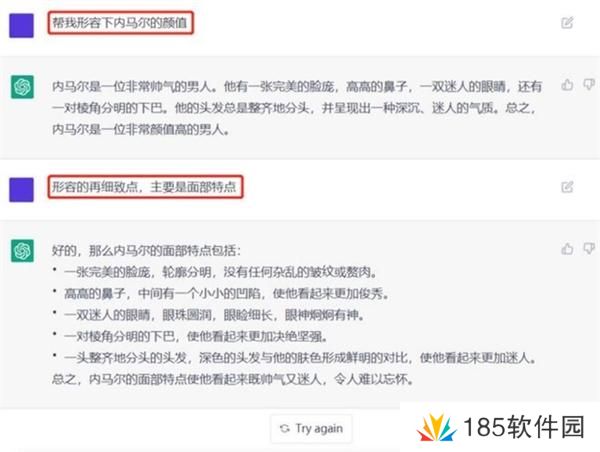600x452 pixels.
Task: Click the refresh icon inside Try again
Action: pos(285,429)
